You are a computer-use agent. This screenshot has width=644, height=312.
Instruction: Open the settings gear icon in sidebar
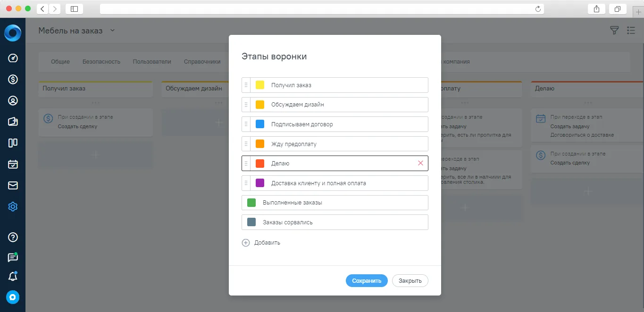[x=13, y=206]
